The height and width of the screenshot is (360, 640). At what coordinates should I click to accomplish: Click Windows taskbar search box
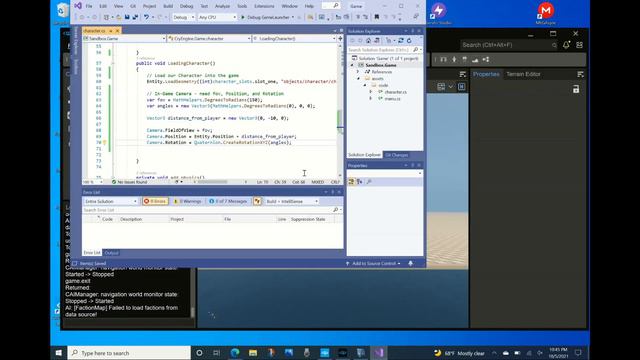coord(129,353)
